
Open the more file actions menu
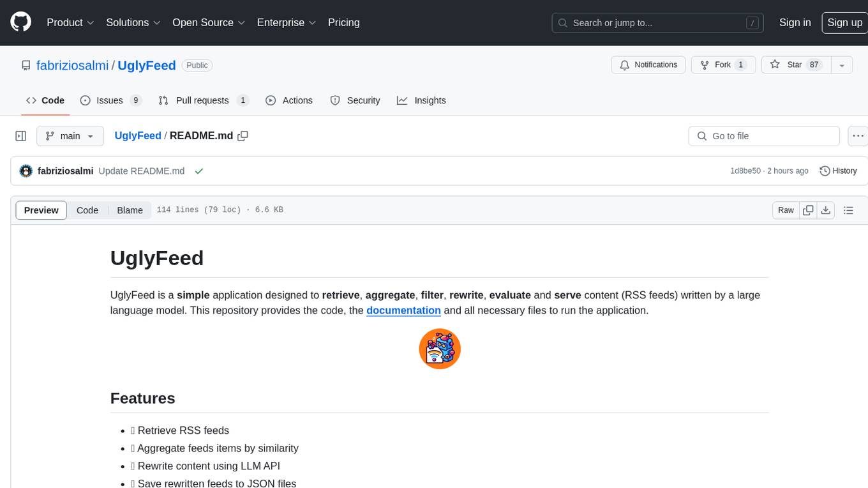click(858, 136)
